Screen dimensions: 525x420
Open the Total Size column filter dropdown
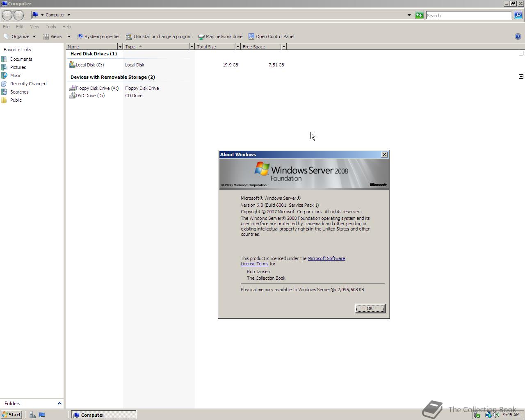click(237, 47)
